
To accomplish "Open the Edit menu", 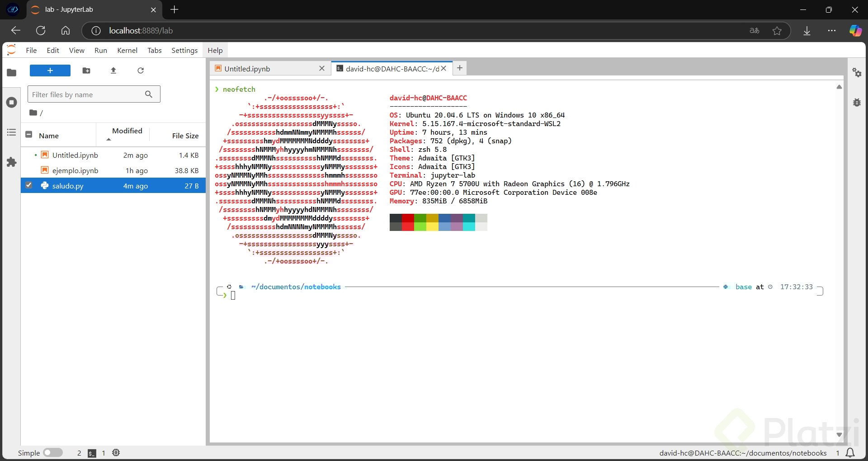I will pos(53,50).
